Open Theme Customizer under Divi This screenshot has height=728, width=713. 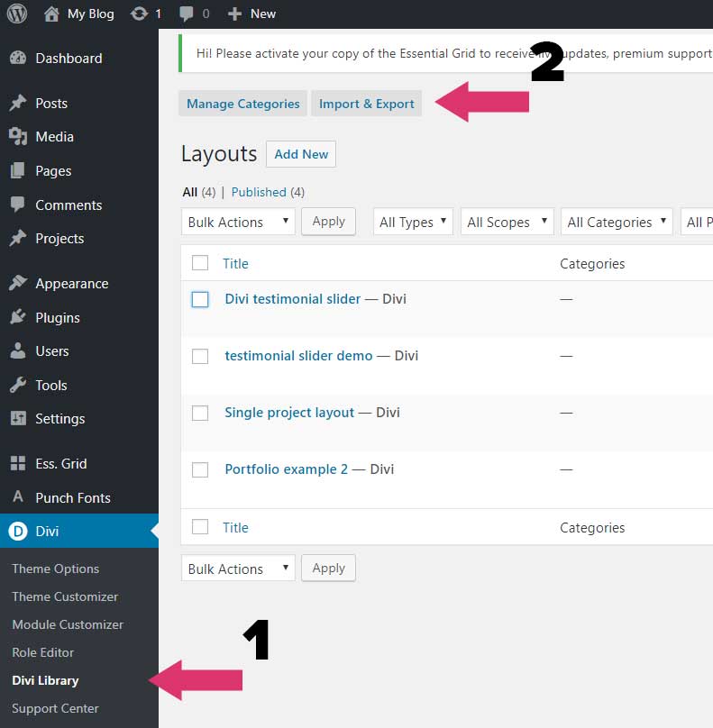tap(65, 596)
